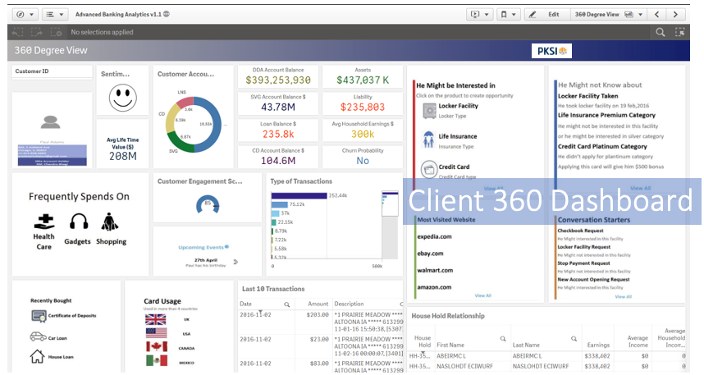This screenshot has width=704, height=375.
Task: Click the Earnings column header
Action: tap(598, 345)
